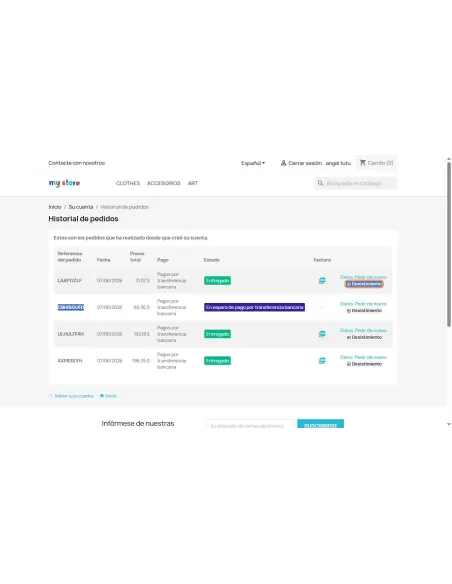Expand the Español language dropdown
Screen dimensions: 452x584
[x=253, y=163]
